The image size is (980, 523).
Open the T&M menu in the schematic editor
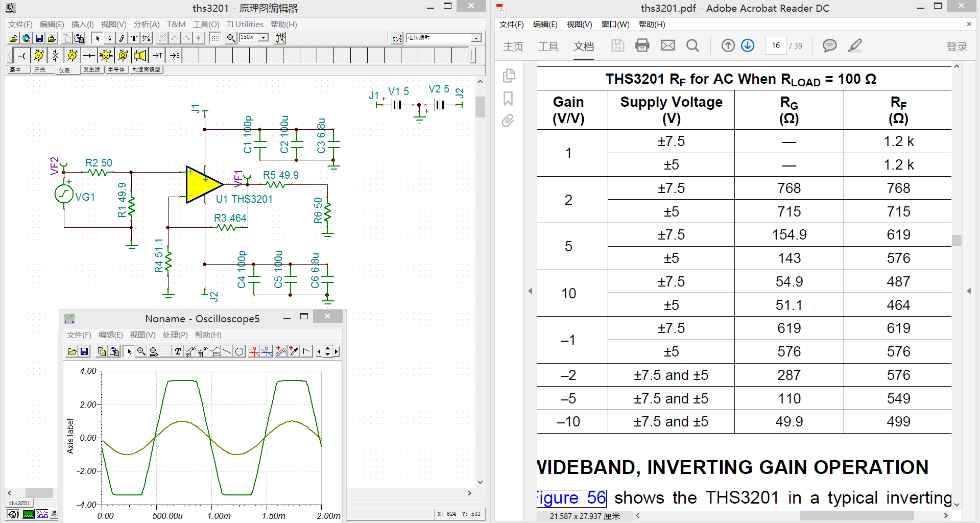(176, 25)
